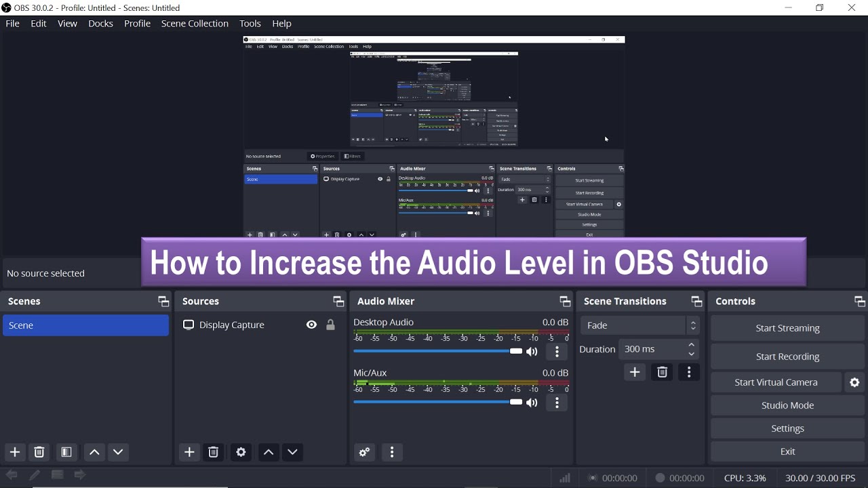The height and width of the screenshot is (488, 868).
Task: Mute Desktop Audio speaker icon
Action: tap(532, 352)
